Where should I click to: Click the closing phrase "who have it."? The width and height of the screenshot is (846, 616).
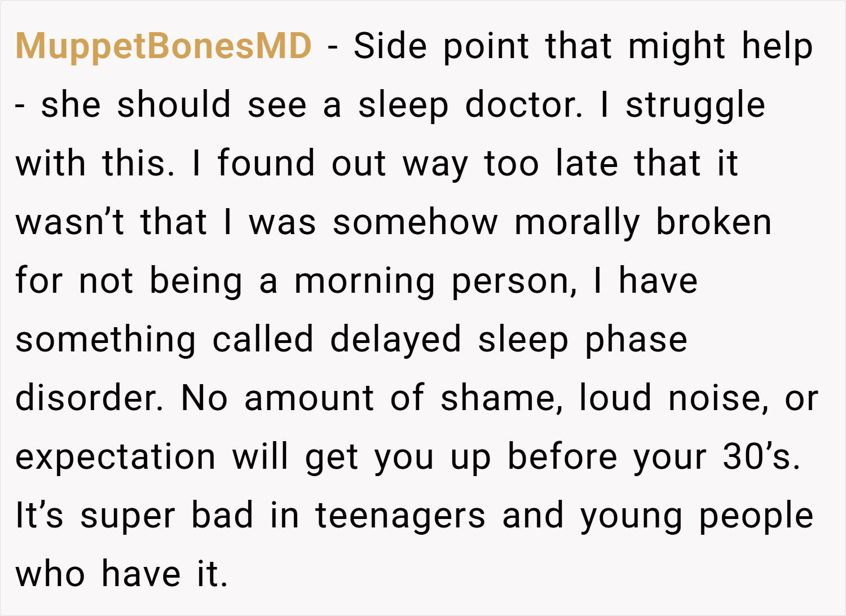[x=122, y=574]
